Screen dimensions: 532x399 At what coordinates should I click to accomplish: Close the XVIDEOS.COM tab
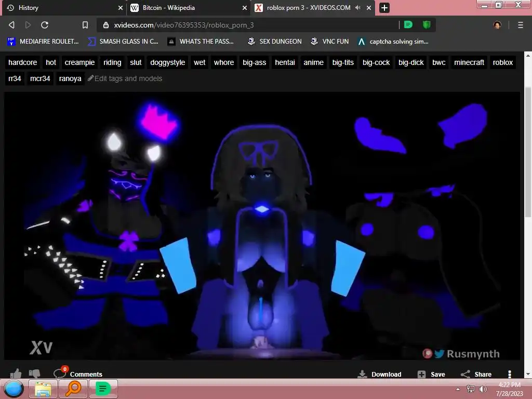(369, 8)
